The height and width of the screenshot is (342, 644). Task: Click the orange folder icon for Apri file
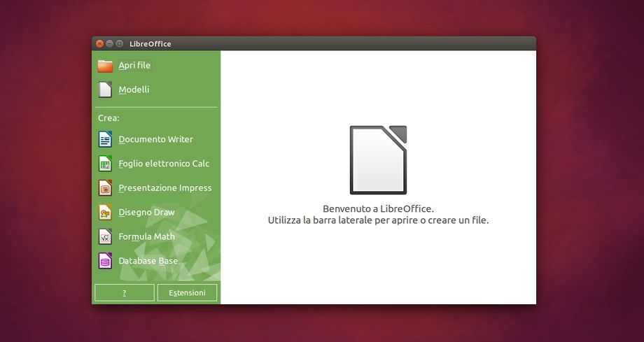point(105,66)
